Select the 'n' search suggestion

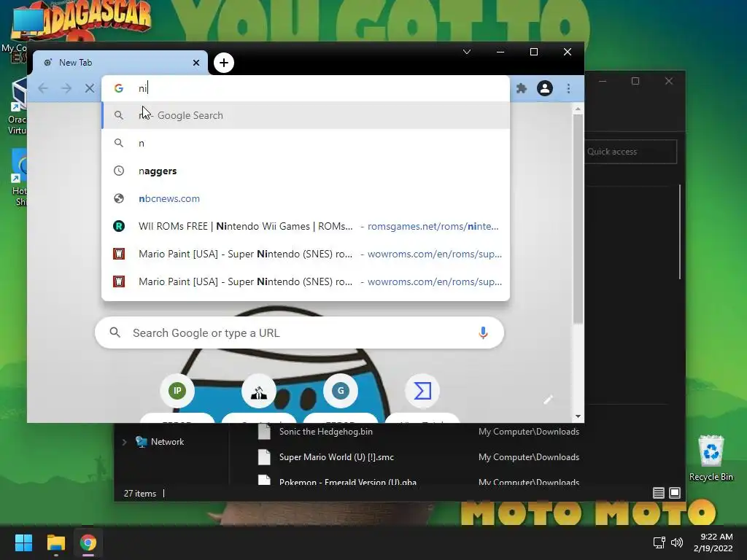point(306,143)
